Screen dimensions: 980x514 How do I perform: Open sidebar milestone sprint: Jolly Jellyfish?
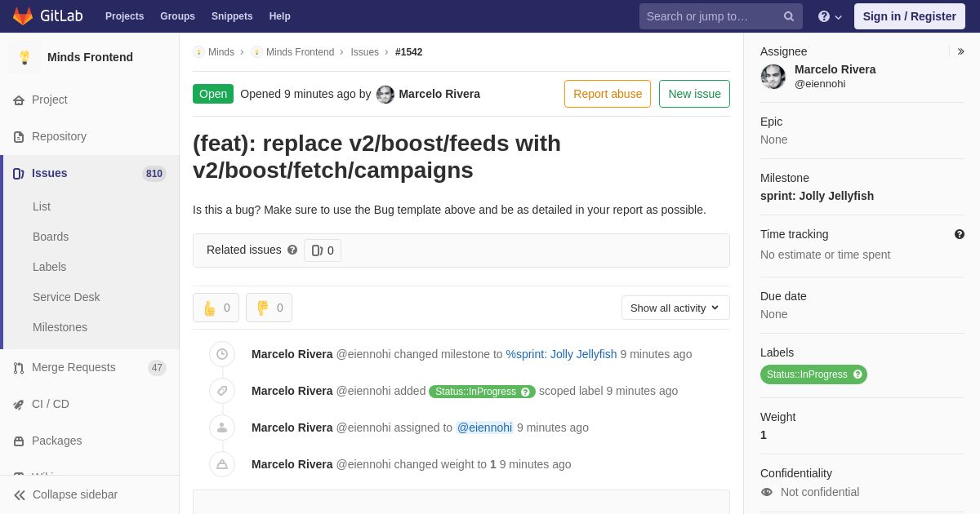point(817,196)
